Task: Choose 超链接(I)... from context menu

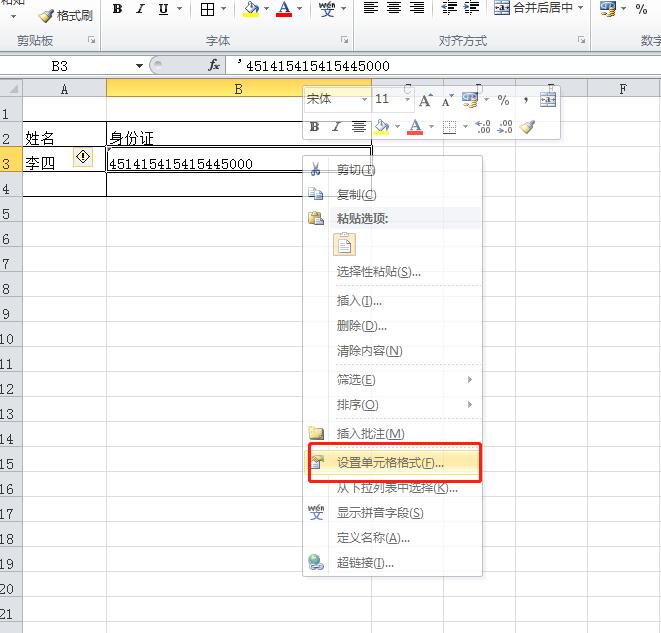Action: tap(393, 563)
